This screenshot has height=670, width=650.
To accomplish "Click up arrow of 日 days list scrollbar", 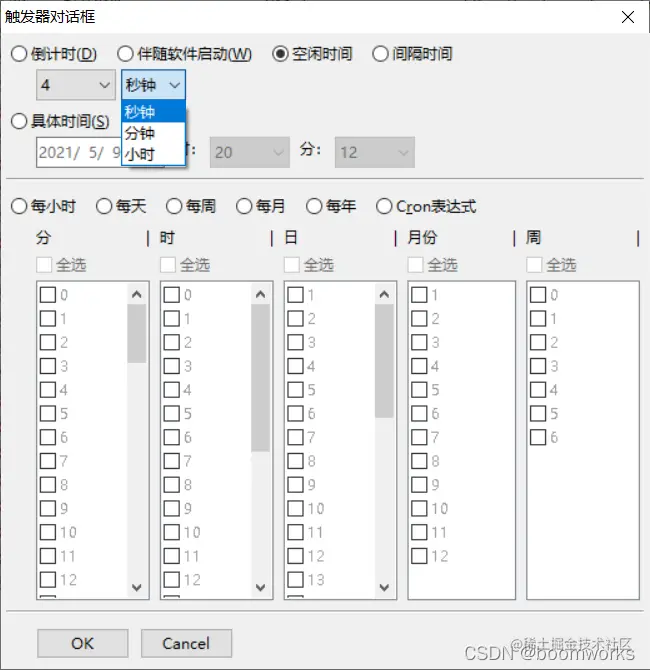I will (x=384, y=294).
